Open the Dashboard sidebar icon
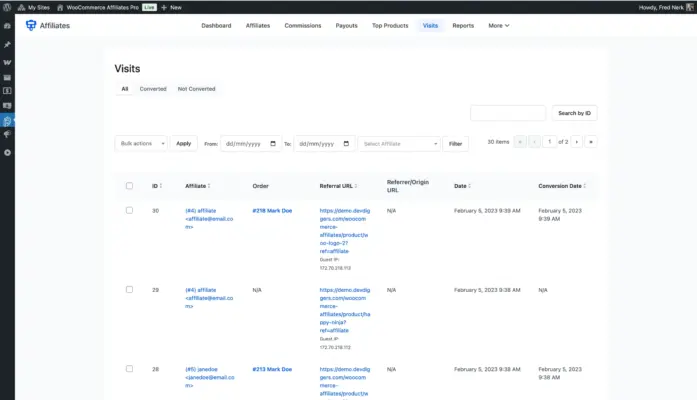 point(7,26)
